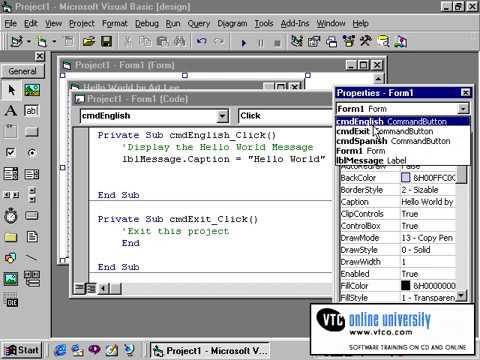Launch Internet Explorer from the quick launch bar
The width and height of the screenshot is (480, 360).
coord(60,350)
